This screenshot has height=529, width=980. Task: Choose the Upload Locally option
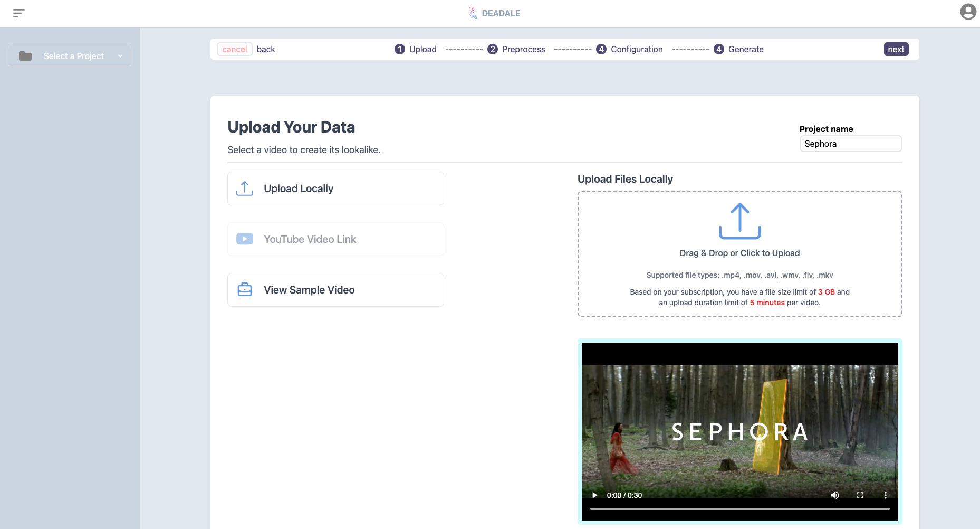(x=335, y=188)
